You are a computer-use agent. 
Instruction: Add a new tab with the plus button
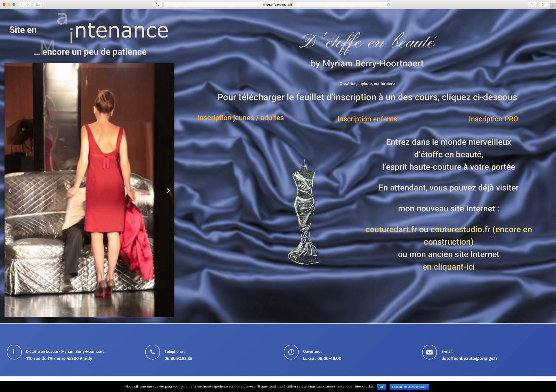pyautogui.click(x=553, y=6)
